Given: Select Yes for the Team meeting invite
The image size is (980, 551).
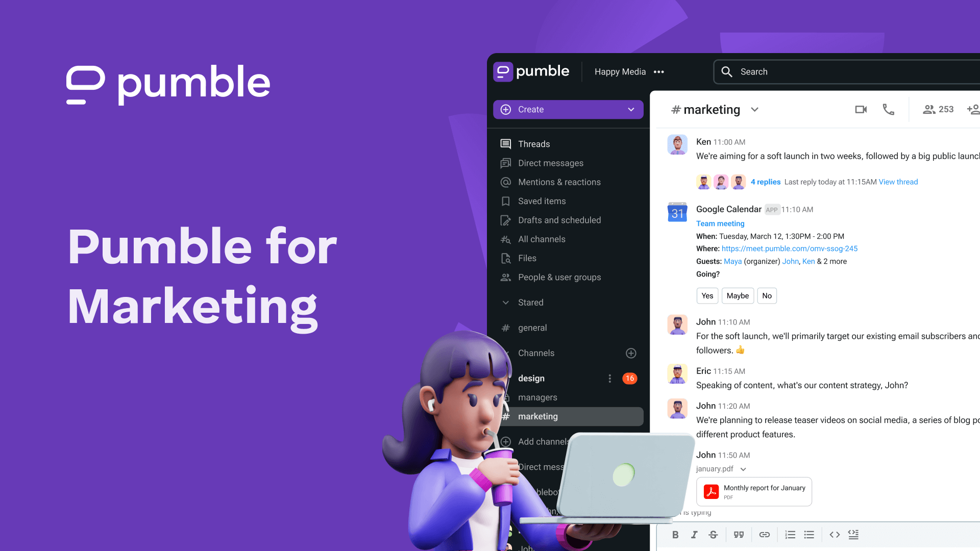Looking at the screenshot, I should pos(707,295).
